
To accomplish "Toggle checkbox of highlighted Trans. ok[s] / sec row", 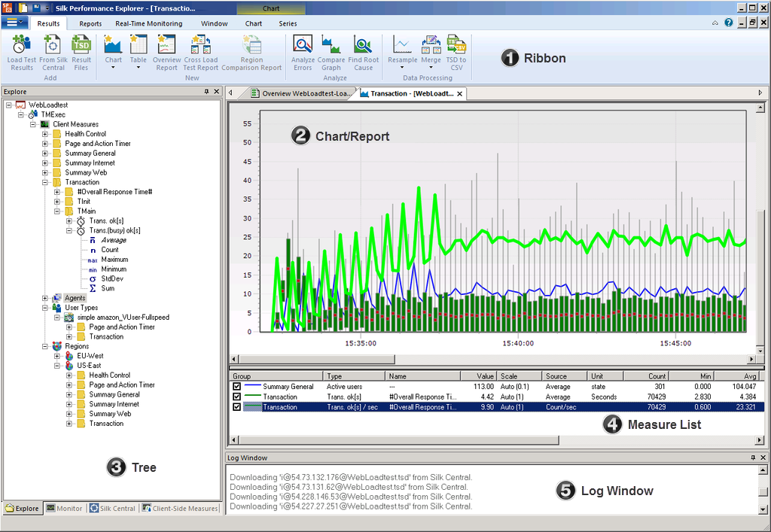I will click(237, 407).
